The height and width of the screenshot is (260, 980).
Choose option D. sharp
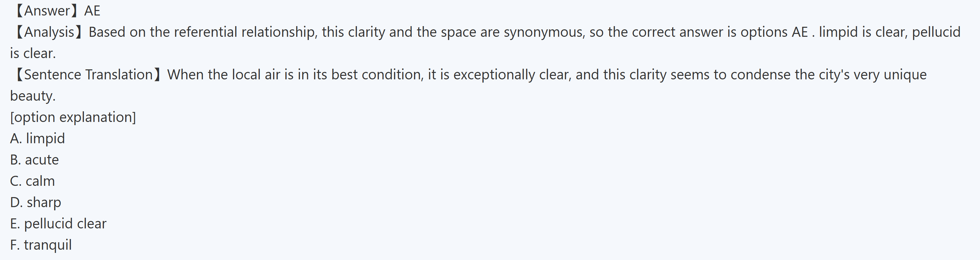click(36, 202)
